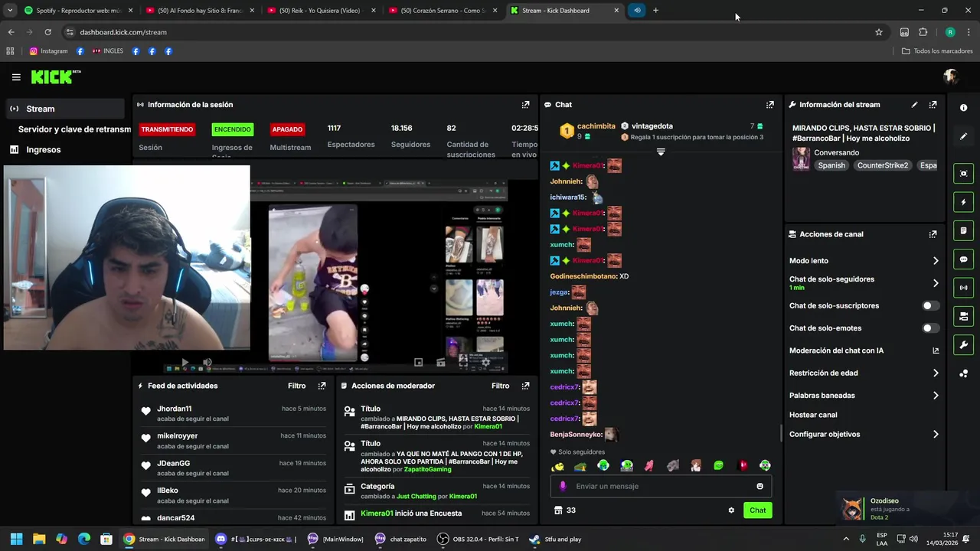
Task: Open the emoji picker in the message box
Action: click(759, 486)
